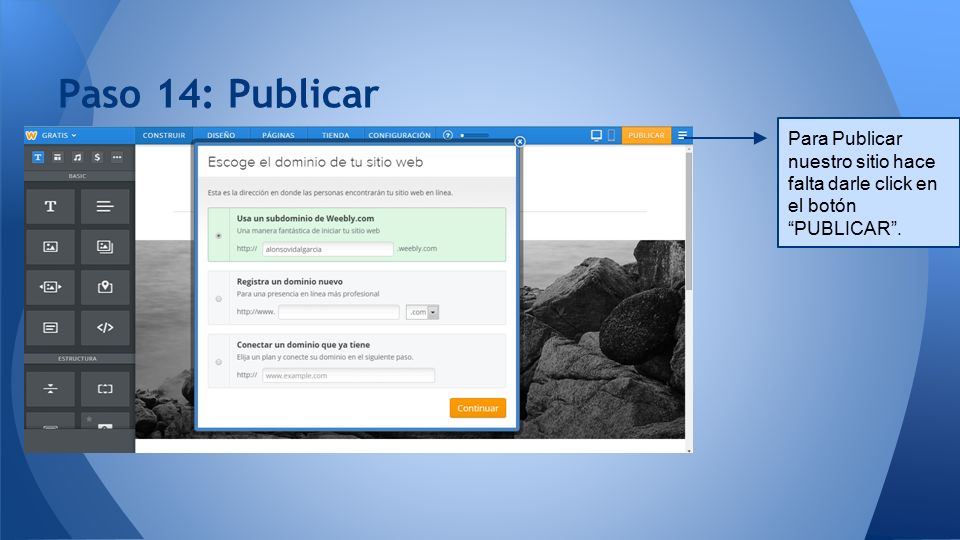The image size is (960, 540).
Task: Click the 'Conectar un dominio que ya tiene' heading
Action: point(303,345)
